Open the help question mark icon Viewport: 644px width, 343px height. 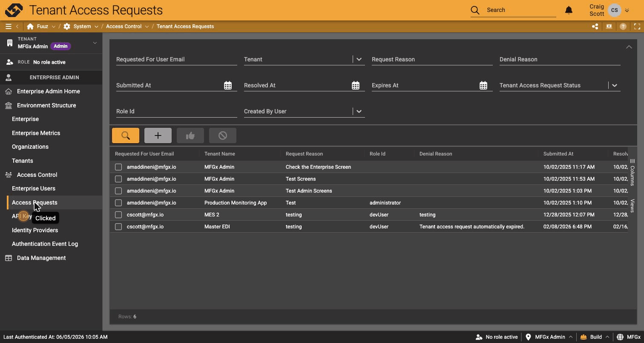(623, 26)
